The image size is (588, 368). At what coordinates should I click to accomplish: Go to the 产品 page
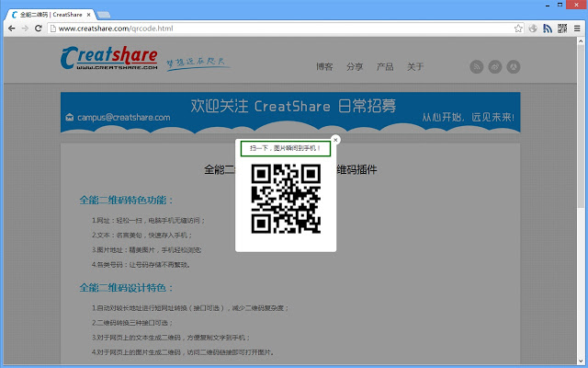click(385, 67)
